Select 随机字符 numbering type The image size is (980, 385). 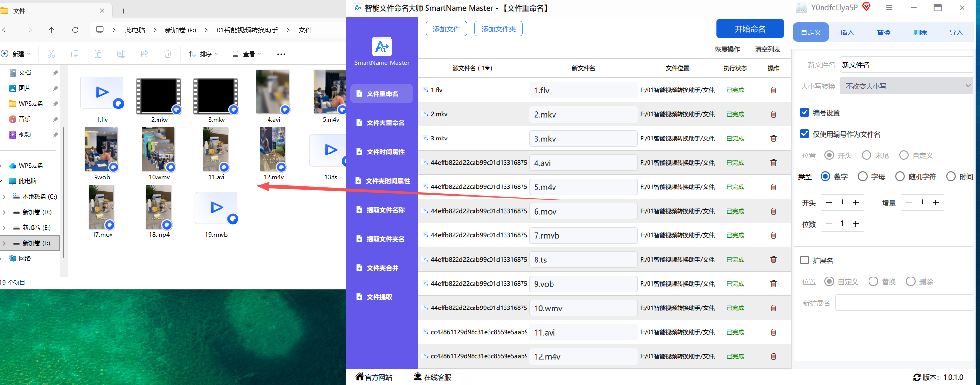click(x=900, y=176)
